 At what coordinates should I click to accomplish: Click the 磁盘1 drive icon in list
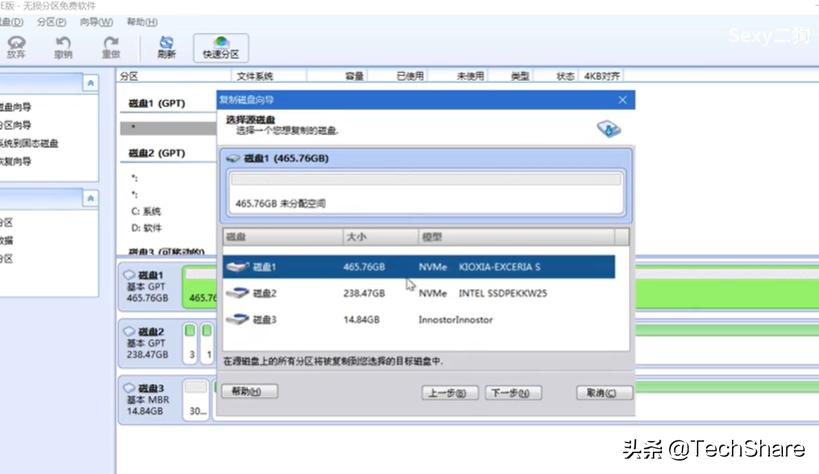coord(237,267)
